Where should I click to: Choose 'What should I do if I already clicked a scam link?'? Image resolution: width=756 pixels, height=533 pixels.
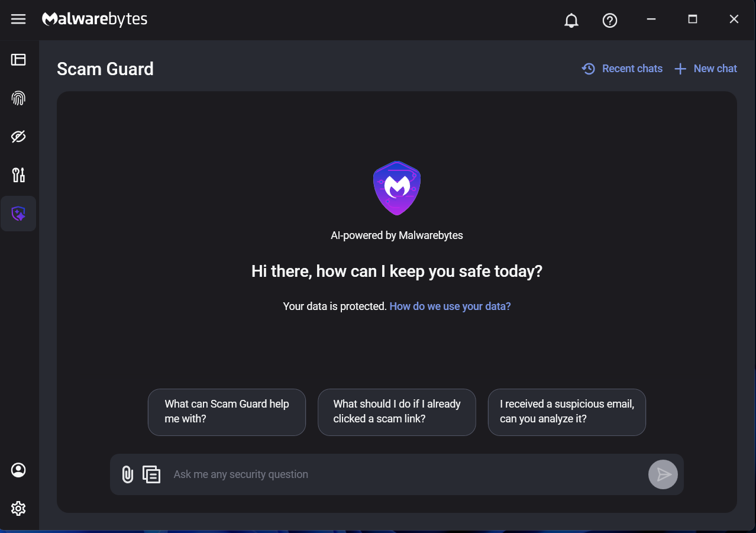point(397,412)
